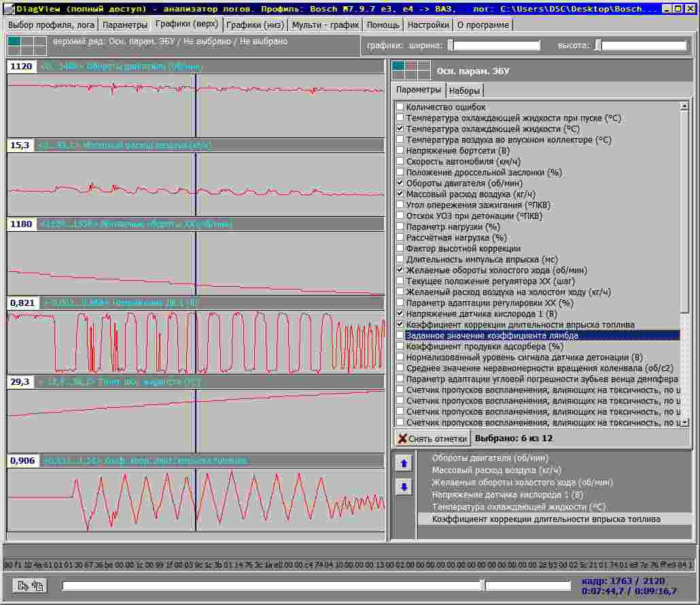This screenshot has height=605, width=700.
Task: Open the Наборы tab
Action: [464, 90]
